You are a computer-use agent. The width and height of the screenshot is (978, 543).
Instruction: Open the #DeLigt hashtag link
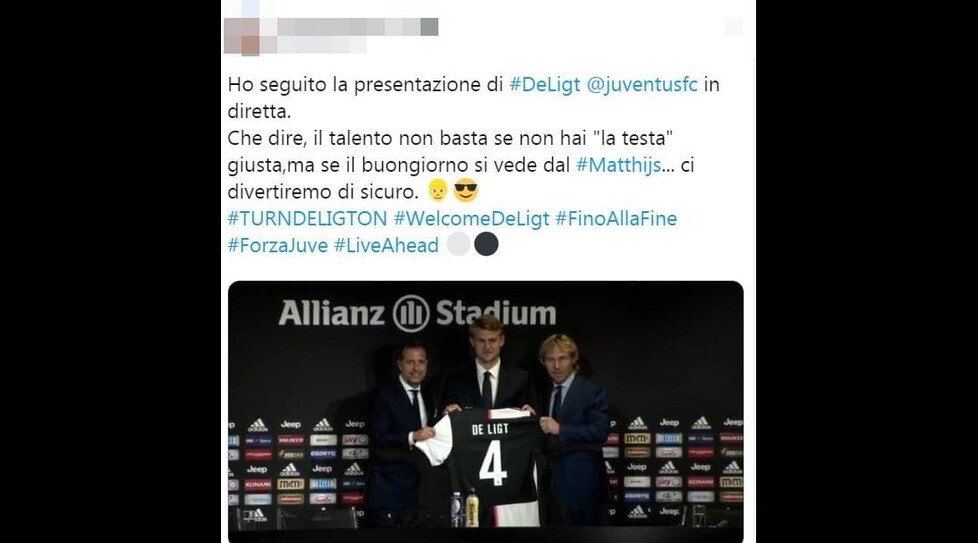coord(545,85)
